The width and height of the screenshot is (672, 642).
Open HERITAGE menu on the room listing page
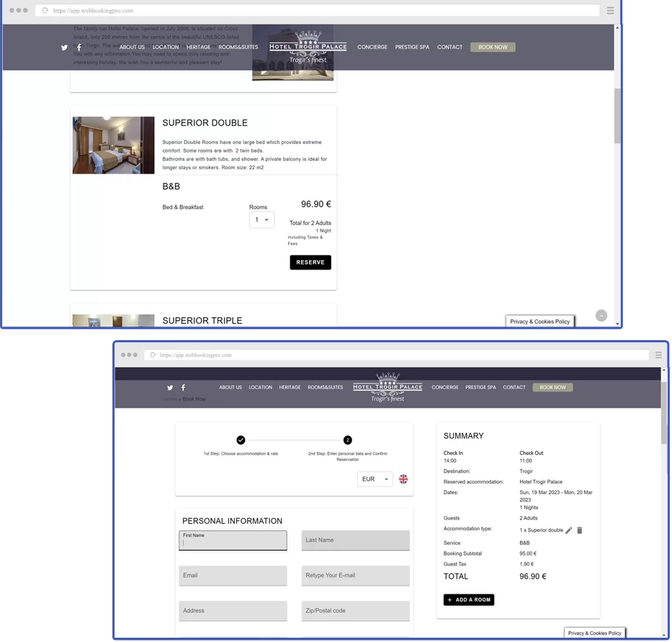coord(198,47)
